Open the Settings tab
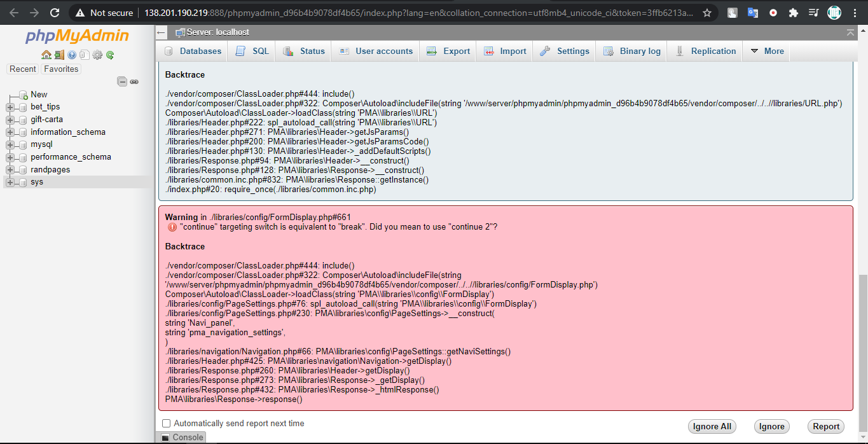 point(565,52)
